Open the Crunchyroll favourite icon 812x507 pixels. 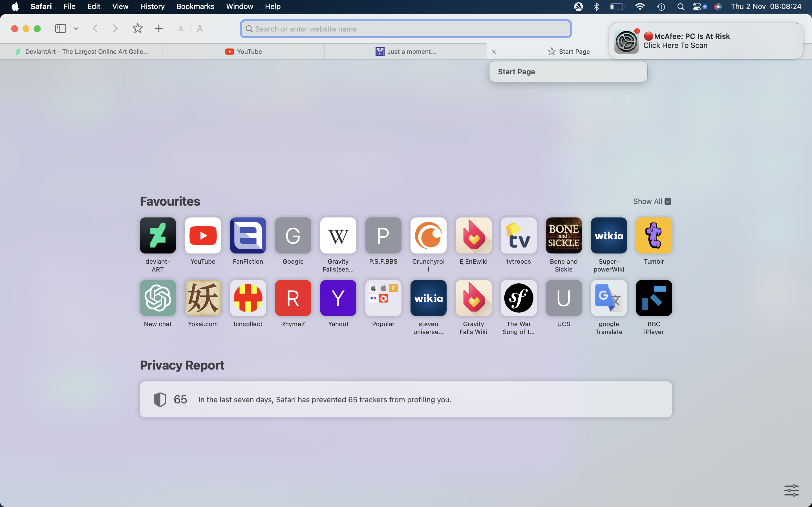tap(428, 235)
